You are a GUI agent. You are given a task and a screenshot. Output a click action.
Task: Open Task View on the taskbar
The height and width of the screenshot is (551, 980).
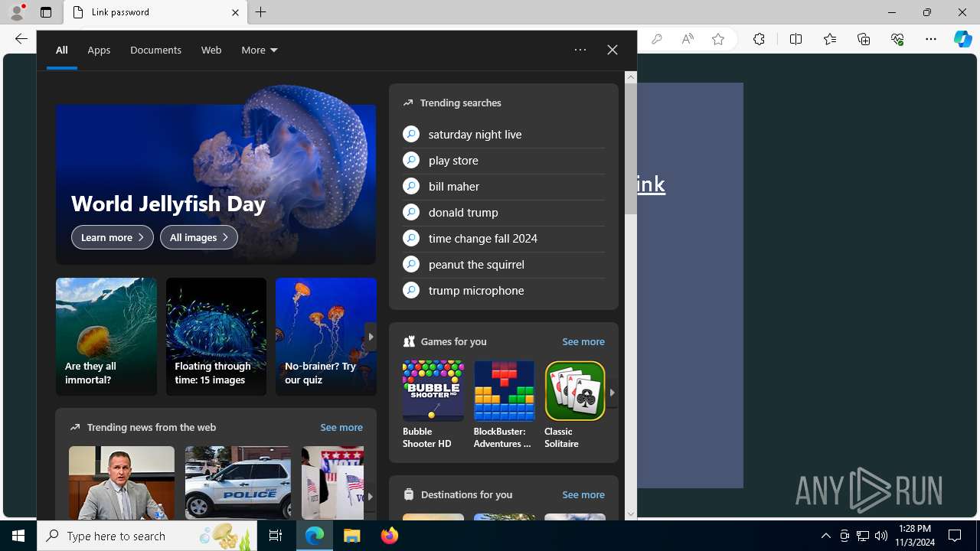[276, 536]
